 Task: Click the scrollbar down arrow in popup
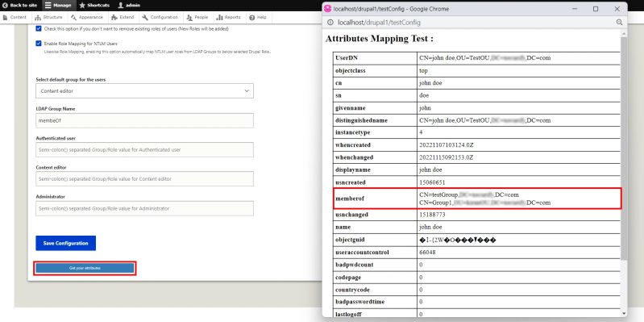pyautogui.click(x=624, y=313)
